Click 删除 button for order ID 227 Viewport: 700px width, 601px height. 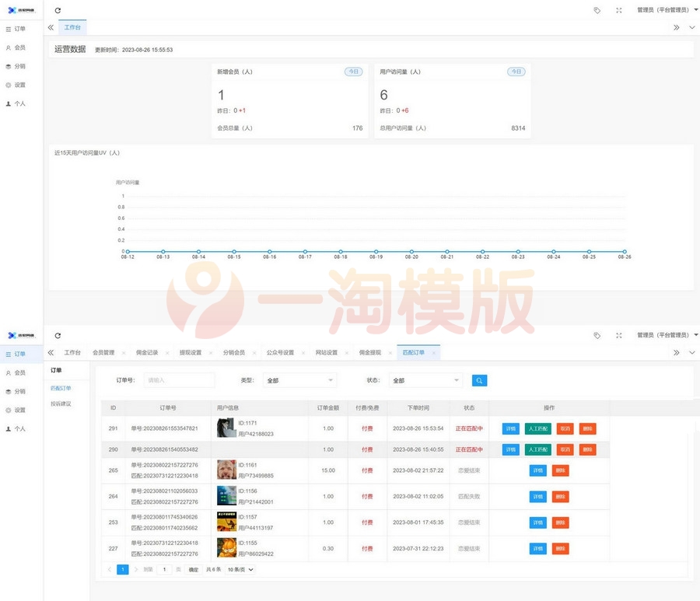(560, 549)
